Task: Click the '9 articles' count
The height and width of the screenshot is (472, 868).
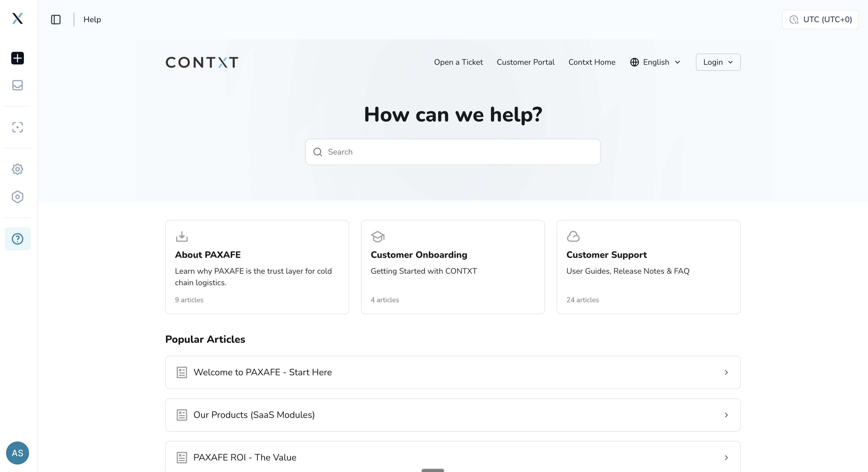Action: [189, 300]
